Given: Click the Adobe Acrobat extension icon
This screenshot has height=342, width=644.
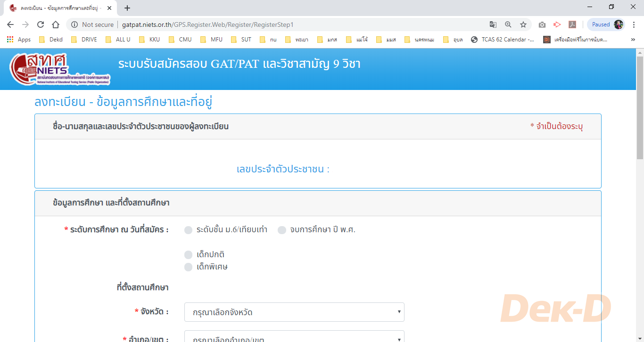Looking at the screenshot, I should 572,24.
